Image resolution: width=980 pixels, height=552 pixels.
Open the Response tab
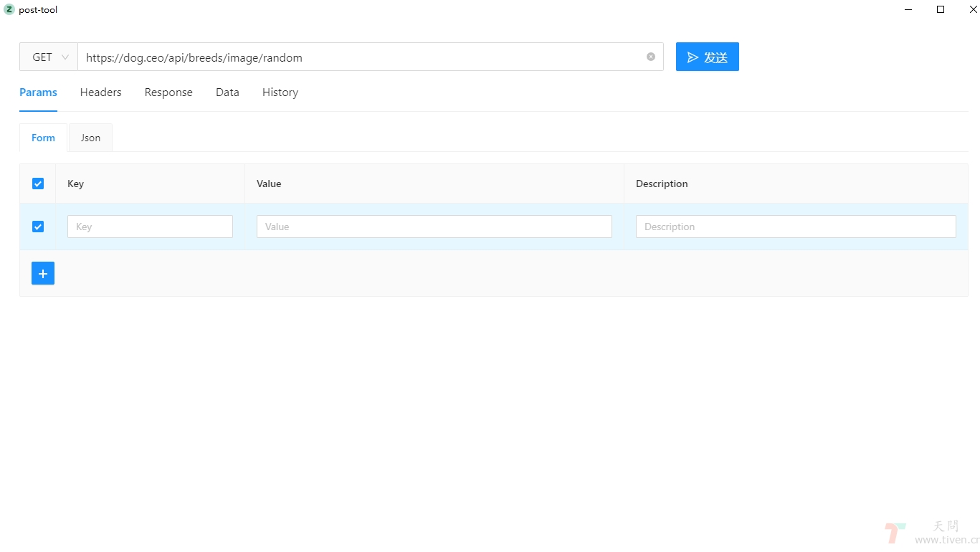(168, 92)
